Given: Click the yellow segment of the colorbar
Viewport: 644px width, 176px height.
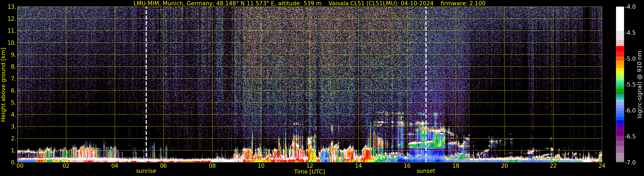Looking at the screenshot, I should (620, 69).
